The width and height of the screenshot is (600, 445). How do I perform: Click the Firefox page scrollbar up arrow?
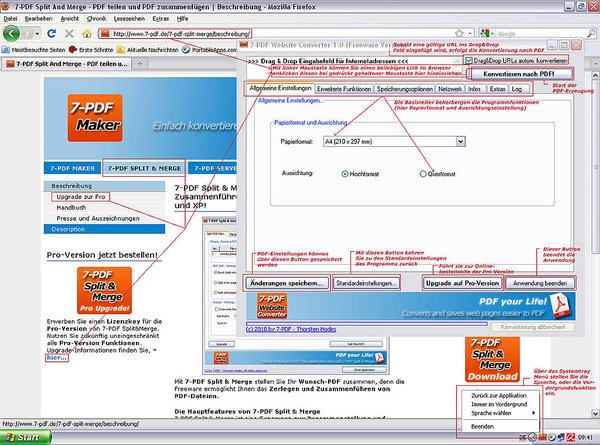coord(595,75)
